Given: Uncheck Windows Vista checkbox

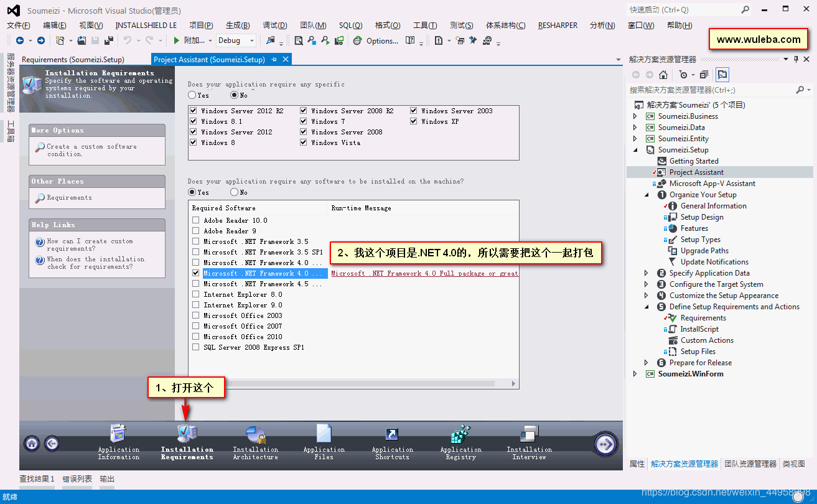Looking at the screenshot, I should click(x=304, y=142).
